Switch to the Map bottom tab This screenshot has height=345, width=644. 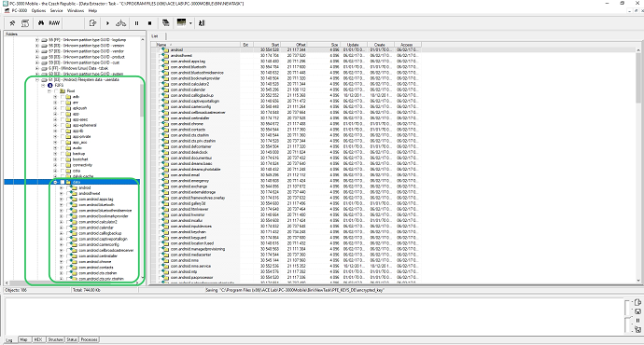pyautogui.click(x=24, y=339)
